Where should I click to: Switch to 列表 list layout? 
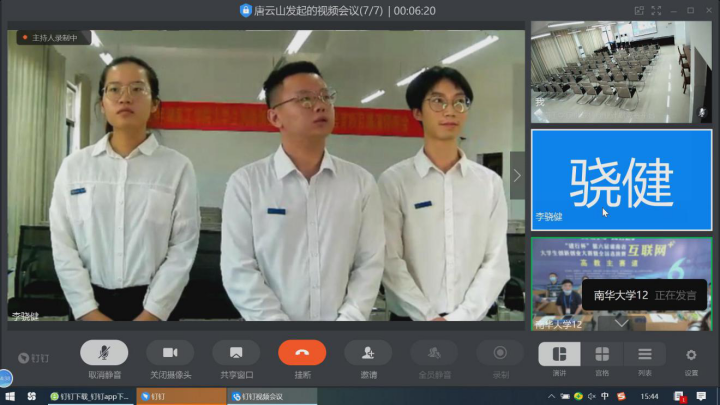[645, 356]
